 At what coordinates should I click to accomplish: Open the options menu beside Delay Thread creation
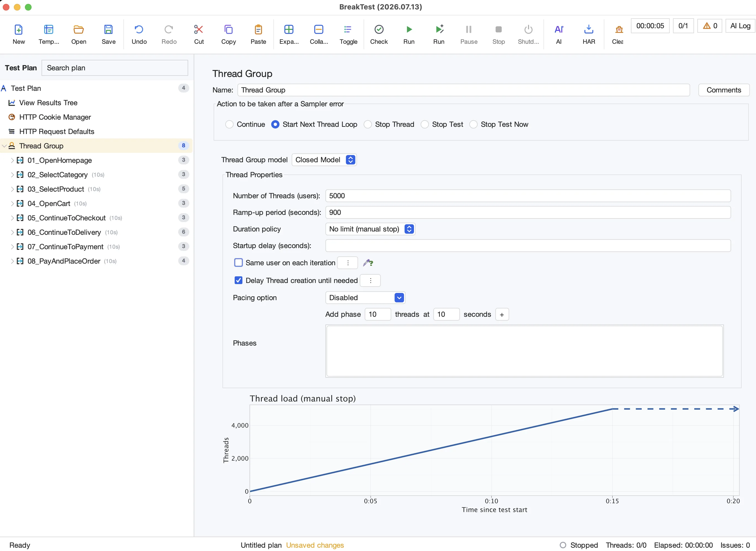click(x=370, y=280)
